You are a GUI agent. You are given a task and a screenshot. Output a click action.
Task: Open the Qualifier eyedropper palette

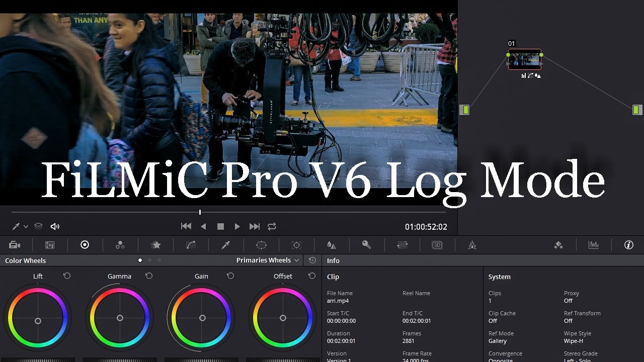pos(226,245)
